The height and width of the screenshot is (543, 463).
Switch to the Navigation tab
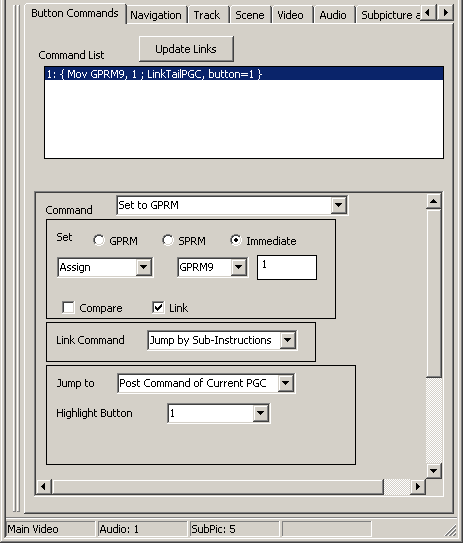tap(156, 15)
